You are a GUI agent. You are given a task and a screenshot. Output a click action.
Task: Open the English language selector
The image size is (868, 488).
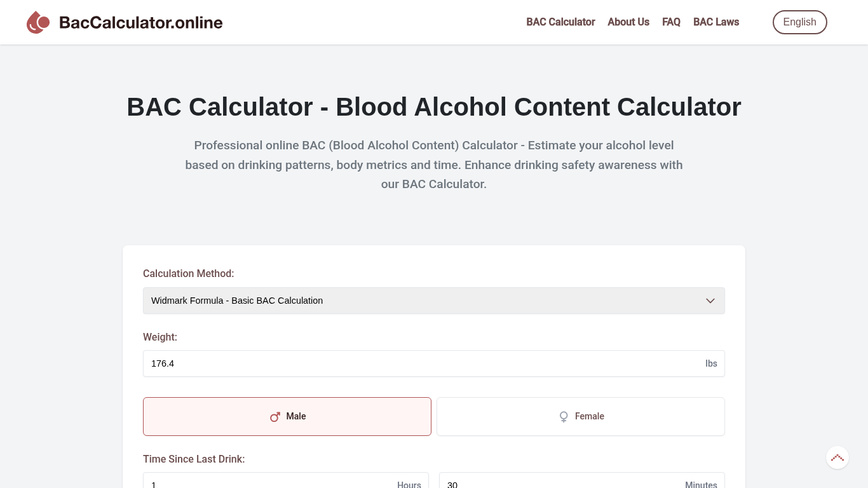pos(799,22)
